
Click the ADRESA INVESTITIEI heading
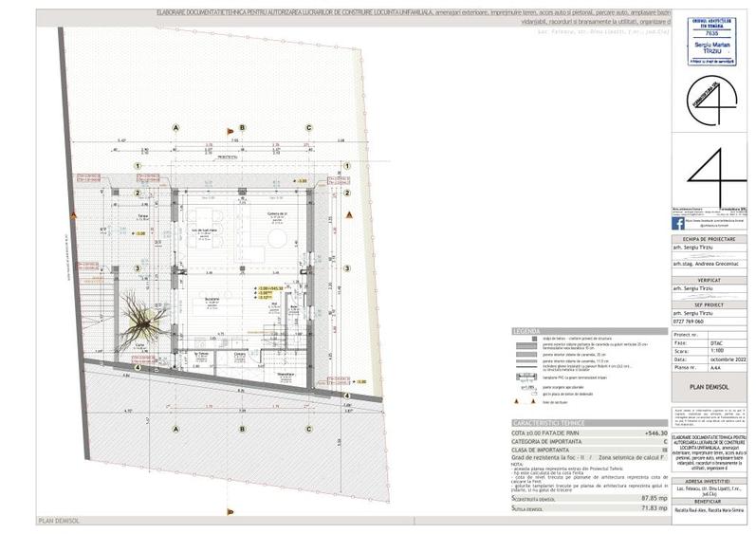[709, 482]
